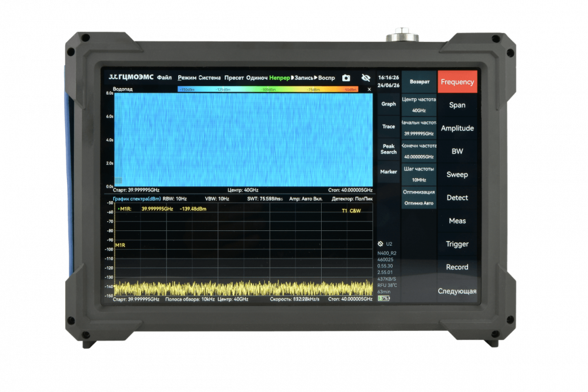Tap the 37% battery indicator
Screen dimensions: 588x392
pos(383,299)
